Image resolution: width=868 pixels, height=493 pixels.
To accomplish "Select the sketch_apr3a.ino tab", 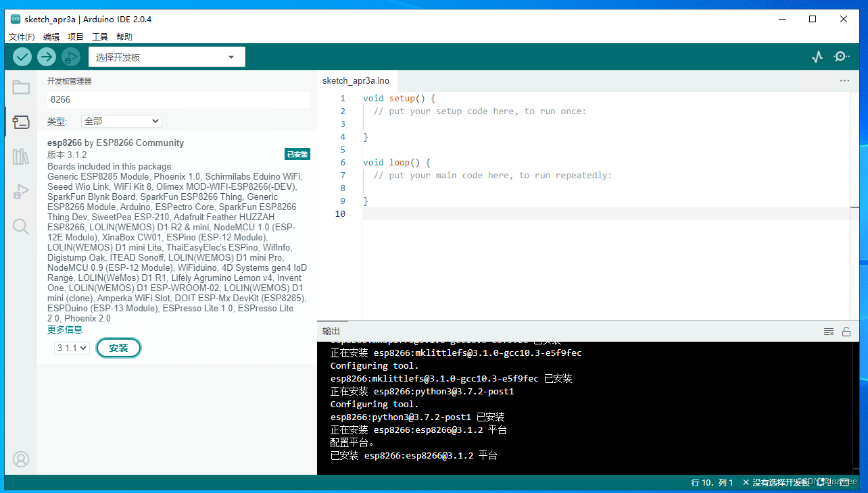I will (x=356, y=80).
